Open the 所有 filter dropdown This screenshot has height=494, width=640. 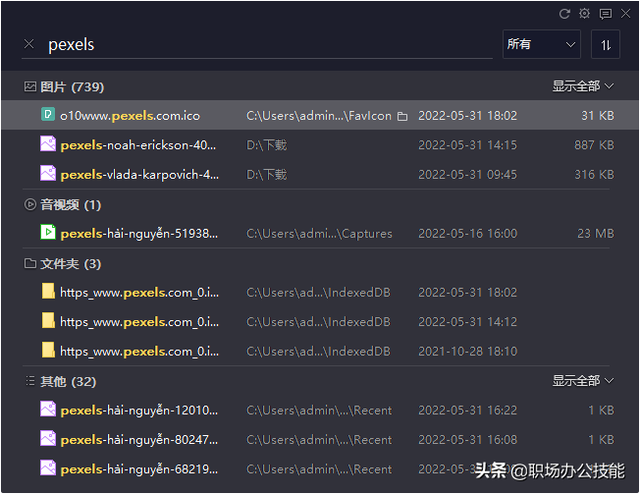click(541, 44)
